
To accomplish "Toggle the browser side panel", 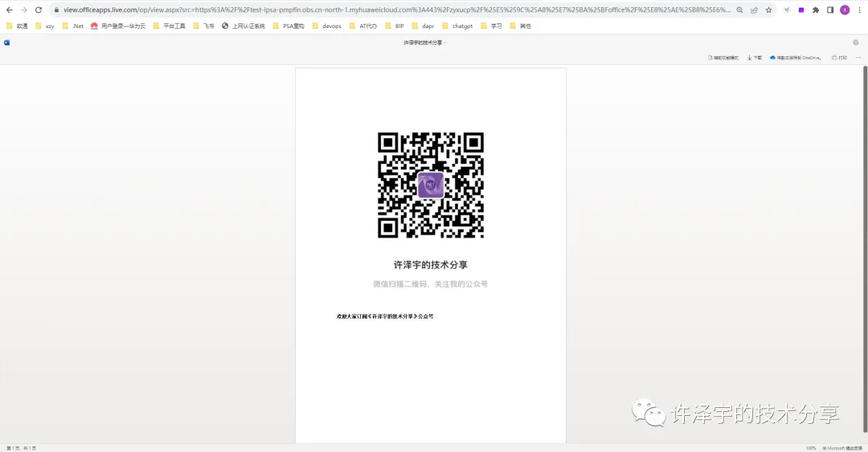I will (829, 10).
